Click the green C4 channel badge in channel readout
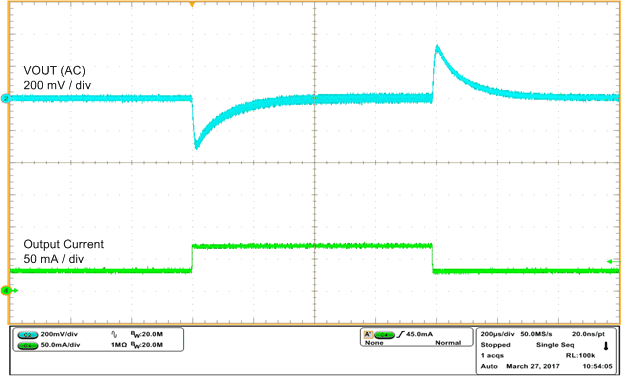This screenshot has width=625, height=376. coord(28,345)
